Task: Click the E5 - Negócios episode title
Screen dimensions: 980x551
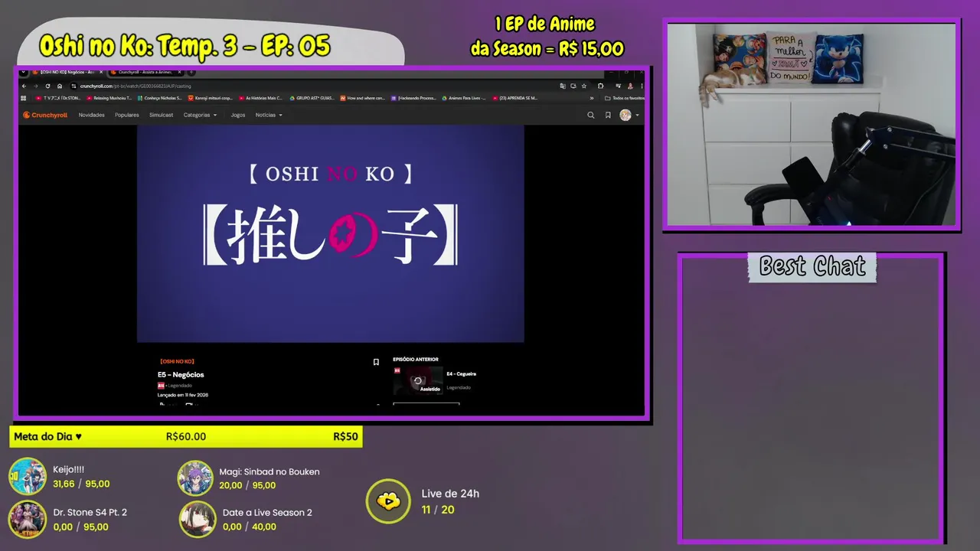Action: tap(181, 374)
